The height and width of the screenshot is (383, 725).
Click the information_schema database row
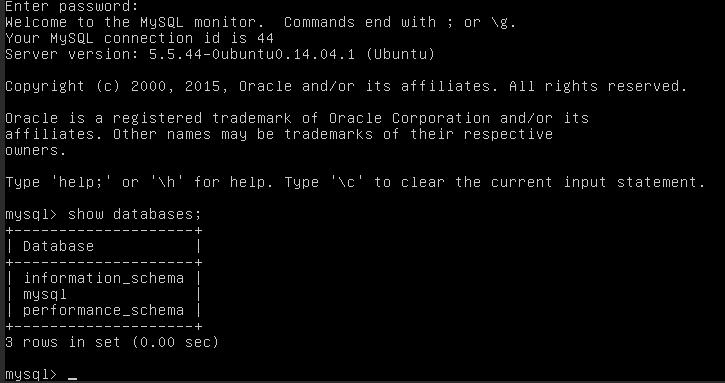click(104, 278)
